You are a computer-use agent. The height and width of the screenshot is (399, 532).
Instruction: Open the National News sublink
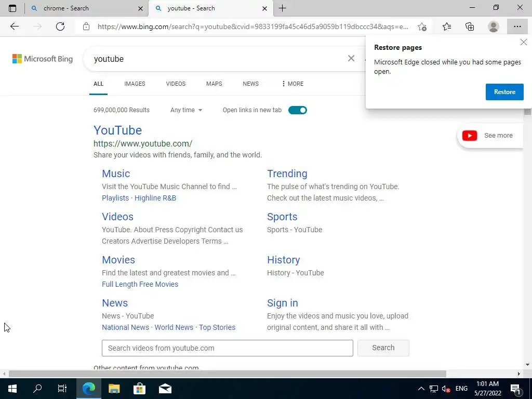(126, 327)
